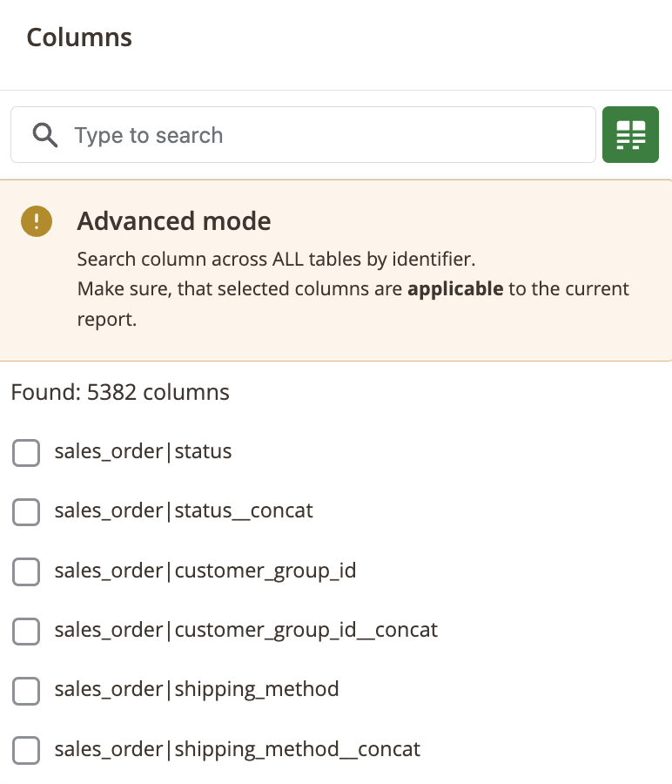Select the sales_order|shipping_method column label
This screenshot has width=672, height=784.
point(197,689)
